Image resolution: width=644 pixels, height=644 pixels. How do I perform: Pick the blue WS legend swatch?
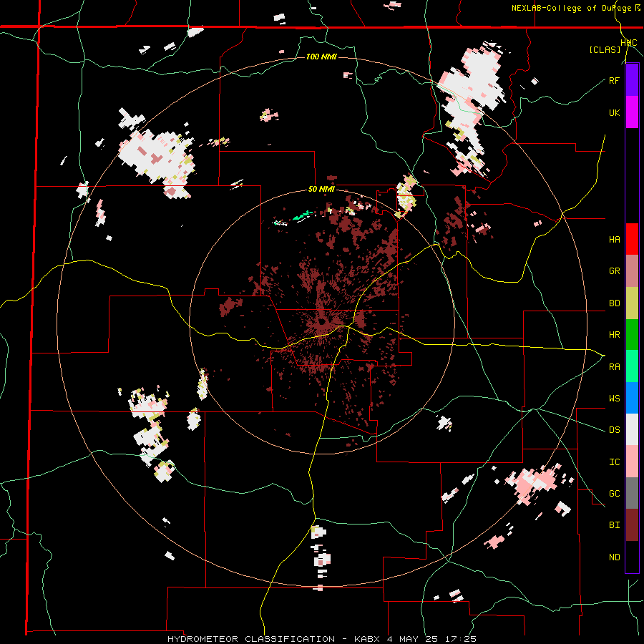point(632,398)
